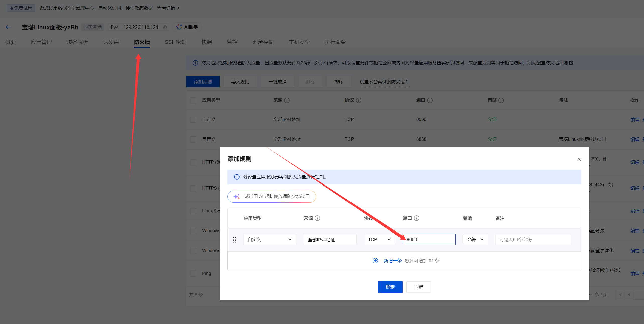
Task: Open the AI助手 assistant
Action: click(x=187, y=27)
